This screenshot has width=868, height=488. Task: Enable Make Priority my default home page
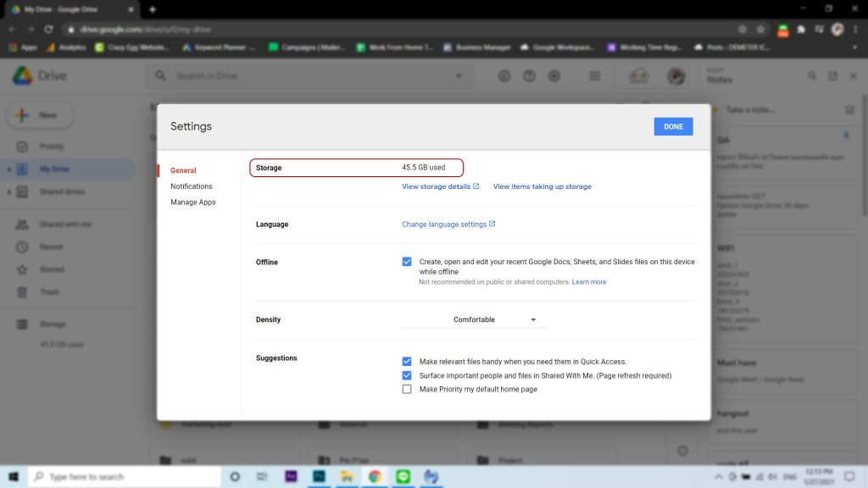point(407,389)
